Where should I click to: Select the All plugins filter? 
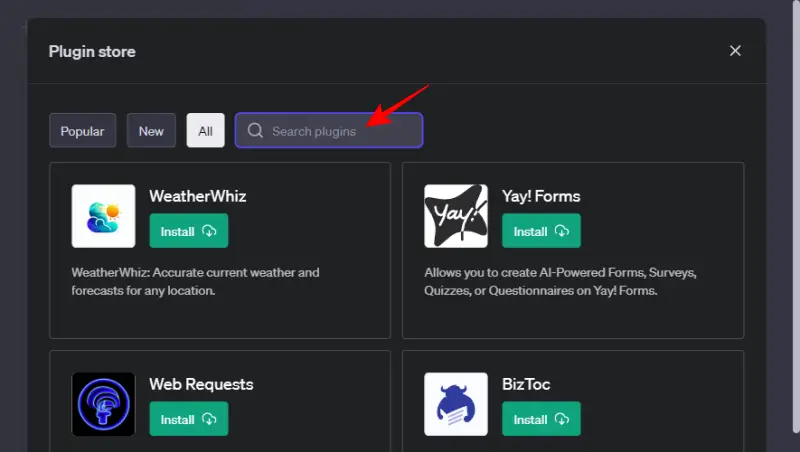click(205, 131)
